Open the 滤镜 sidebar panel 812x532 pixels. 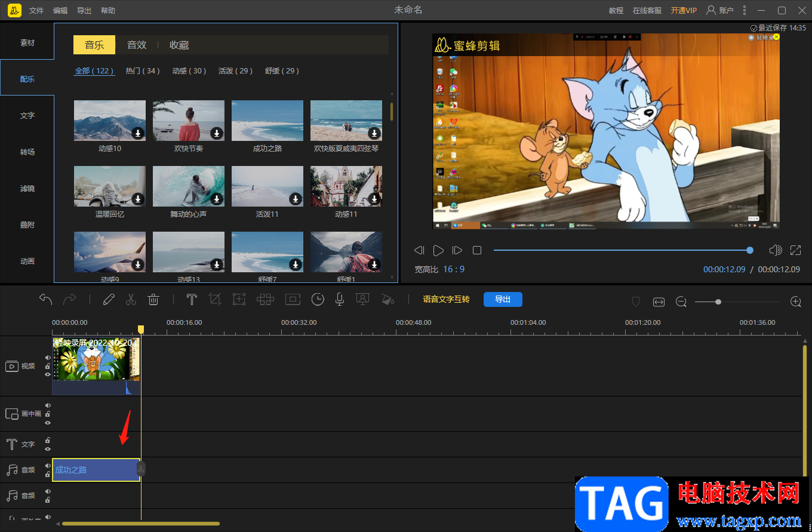(x=27, y=188)
